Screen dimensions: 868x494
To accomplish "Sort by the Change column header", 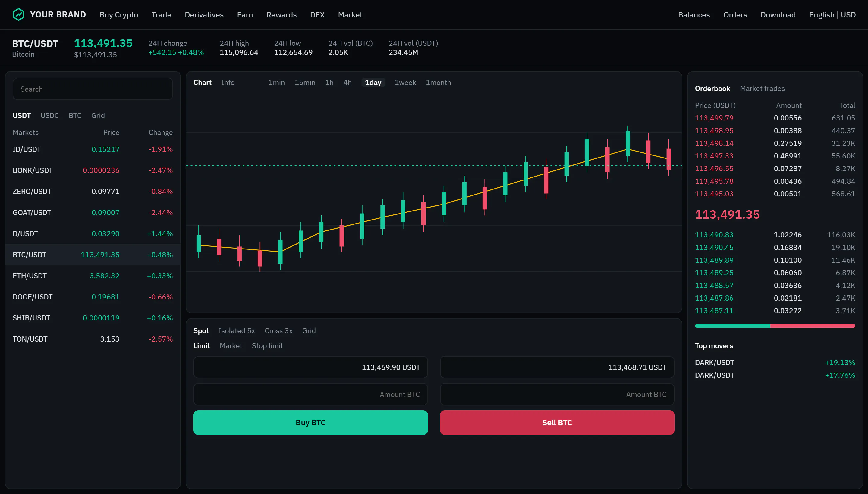I will (x=161, y=133).
